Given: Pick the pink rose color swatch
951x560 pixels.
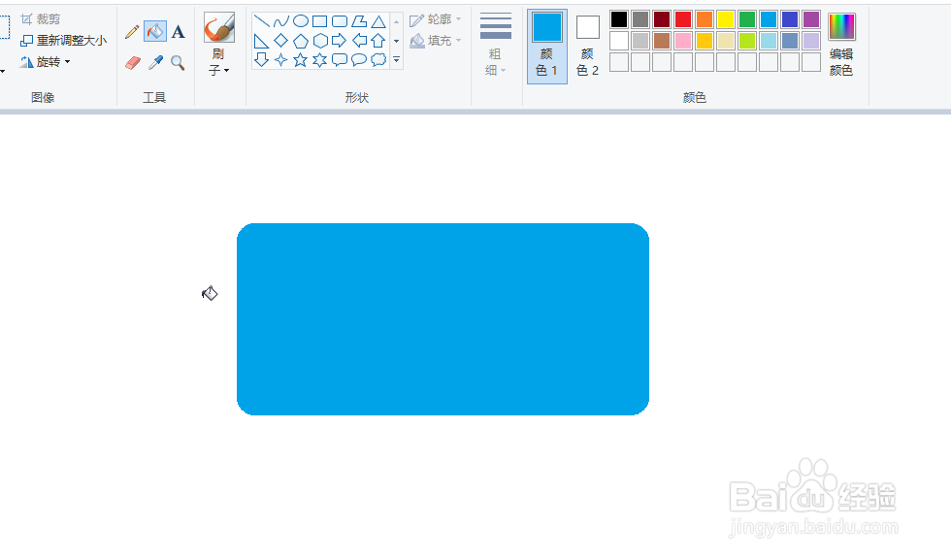Looking at the screenshot, I should pyautogui.click(x=683, y=41).
